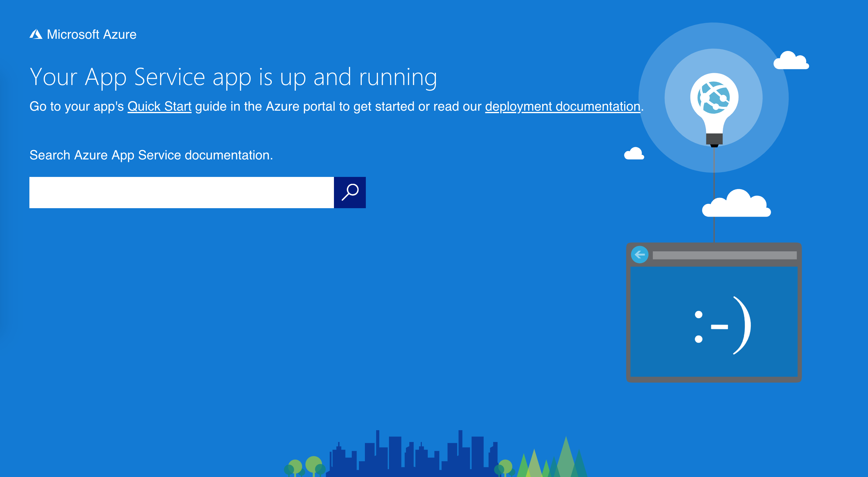Click the Microsoft Azure brand text
This screenshot has width=868, height=477.
pyautogui.click(x=92, y=34)
